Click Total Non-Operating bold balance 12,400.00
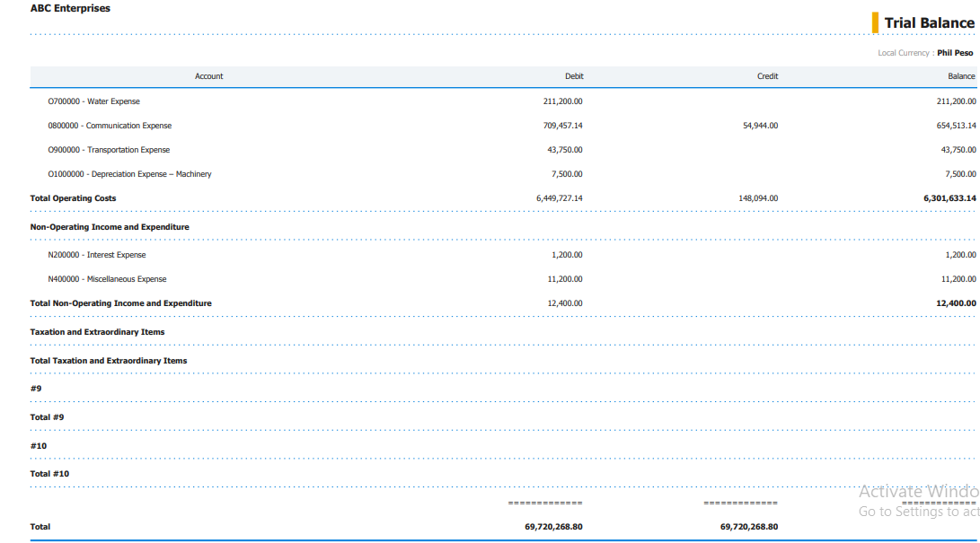The width and height of the screenshot is (980, 543). pos(956,303)
